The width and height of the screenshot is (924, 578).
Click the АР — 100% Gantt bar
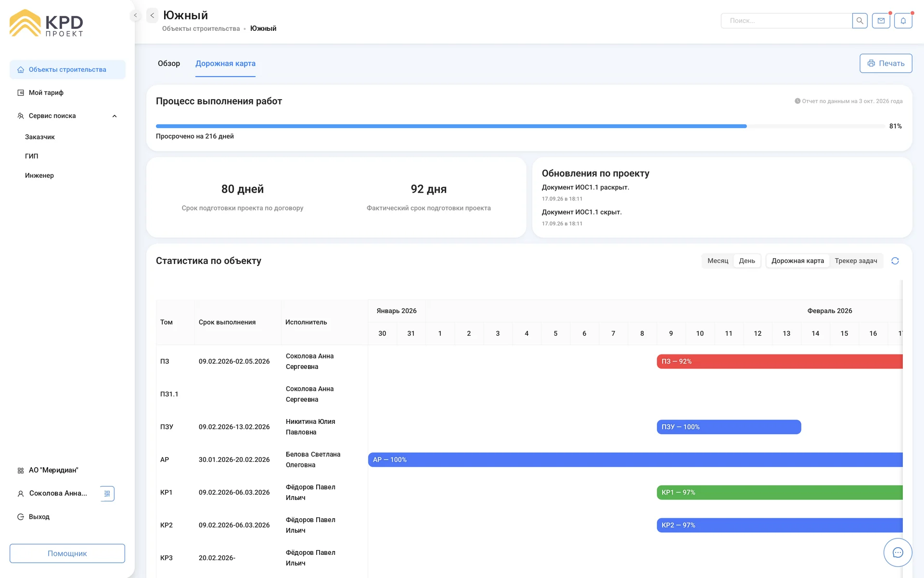[635, 460]
